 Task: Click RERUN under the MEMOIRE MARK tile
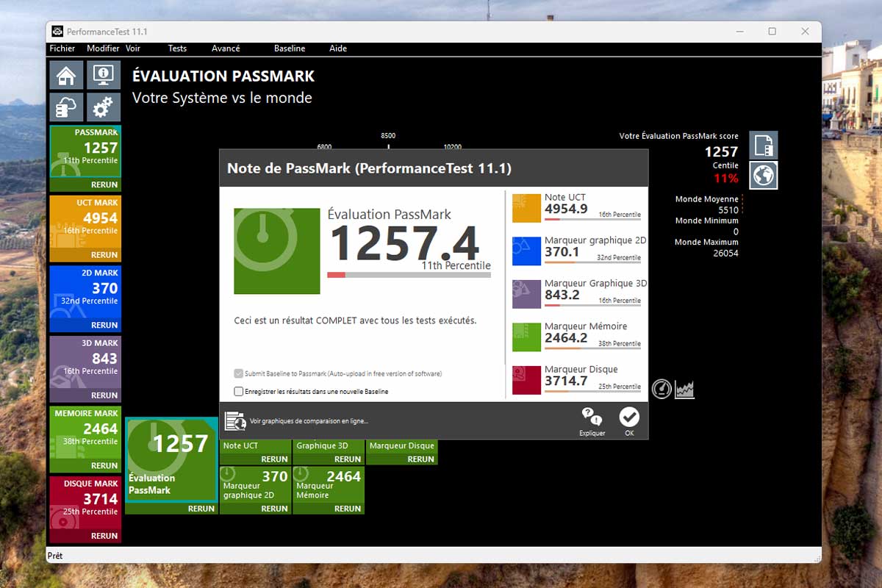point(104,466)
